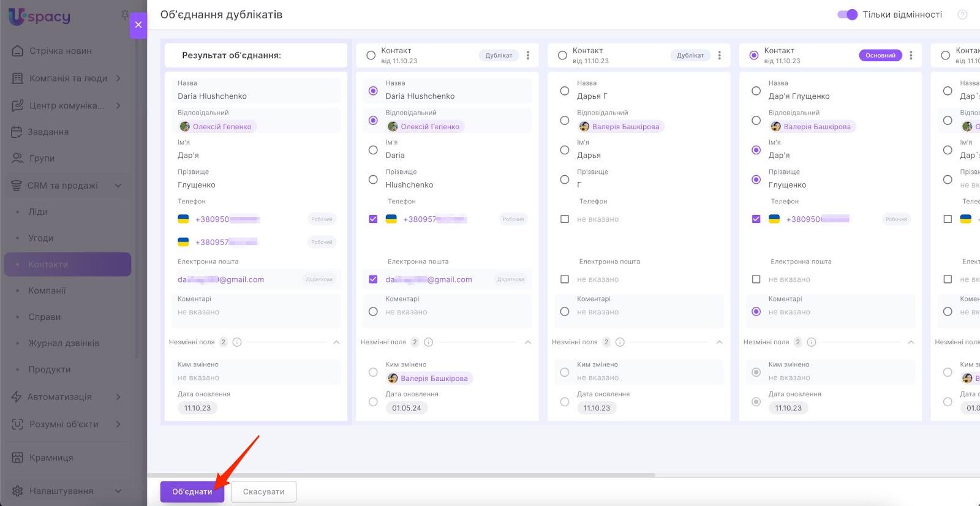Collapse Незмінні поля in Daria Hlushchenko column
The width and height of the screenshot is (980, 506).
click(528, 342)
